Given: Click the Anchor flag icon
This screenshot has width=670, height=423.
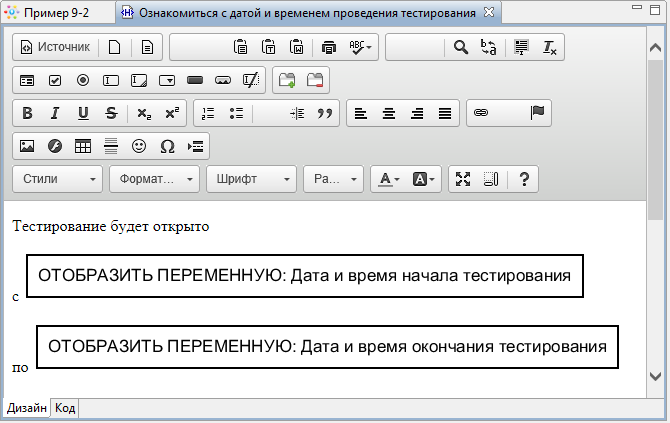Looking at the screenshot, I should pyautogui.click(x=536, y=113).
